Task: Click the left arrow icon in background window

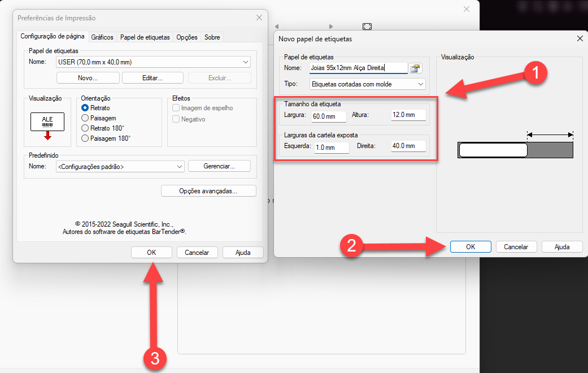Action: click(x=277, y=27)
